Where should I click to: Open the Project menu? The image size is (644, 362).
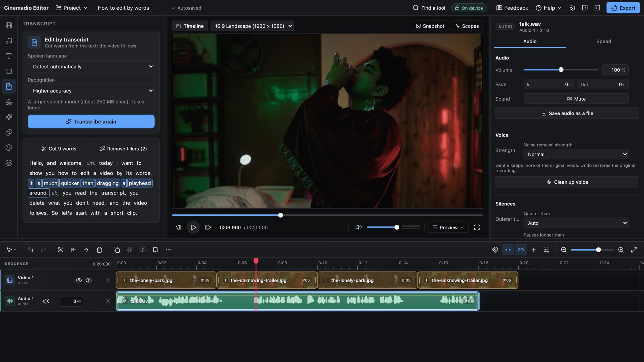[71, 8]
